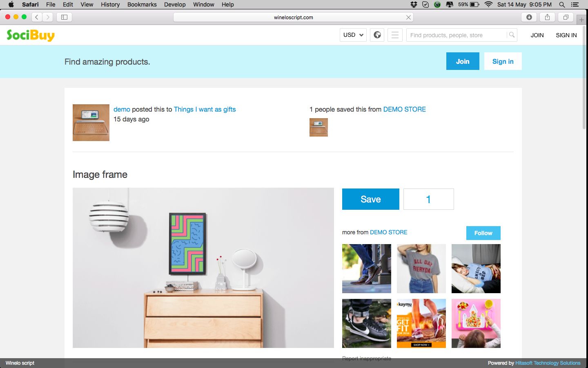Open the hamburger menu icon
Viewport: 588px width, 368px height.
(395, 35)
